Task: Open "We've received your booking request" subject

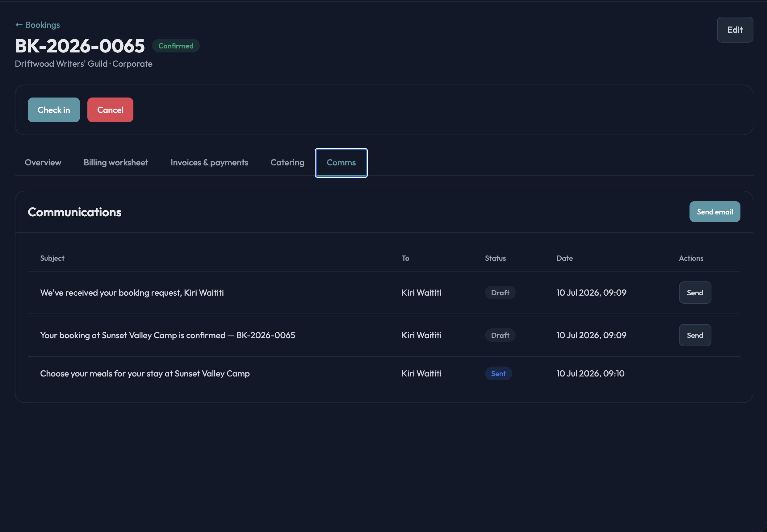Action: [132, 293]
